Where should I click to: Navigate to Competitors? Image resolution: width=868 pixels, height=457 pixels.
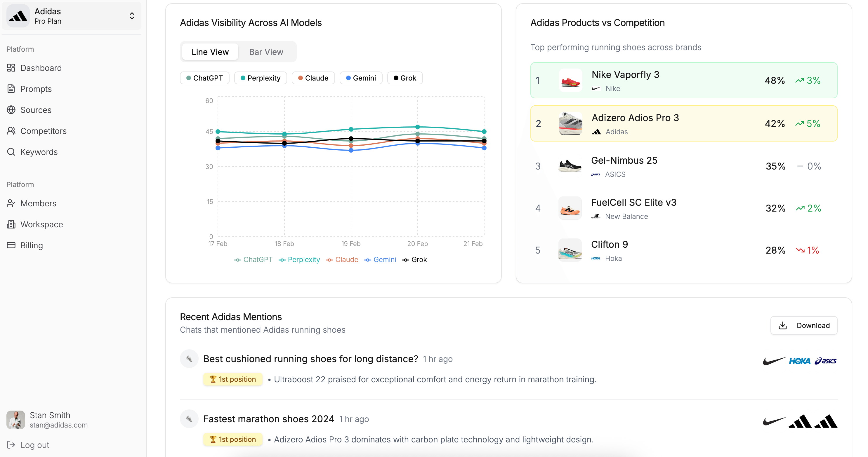coord(43,131)
